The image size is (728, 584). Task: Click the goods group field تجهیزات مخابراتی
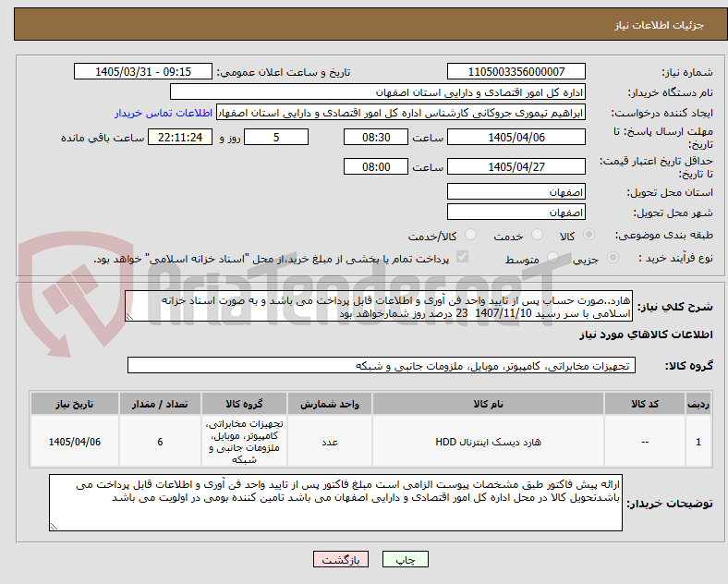(382, 365)
